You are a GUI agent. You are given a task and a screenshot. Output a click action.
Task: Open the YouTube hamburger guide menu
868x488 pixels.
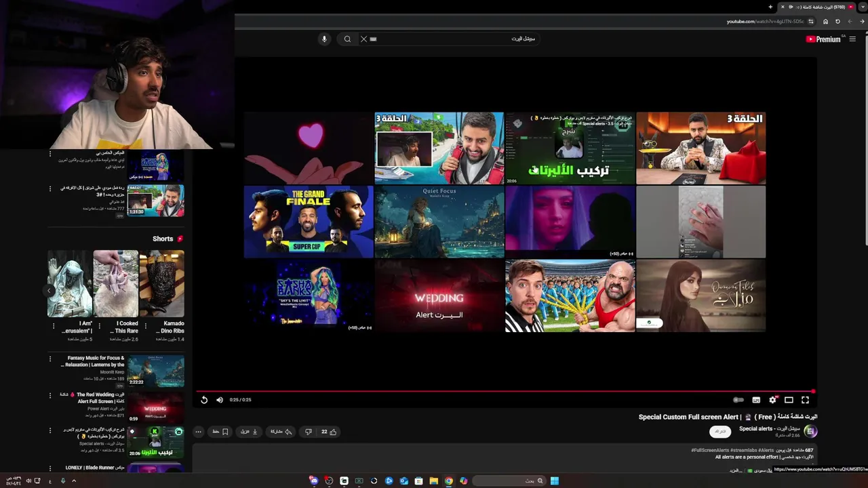pyautogui.click(x=852, y=39)
